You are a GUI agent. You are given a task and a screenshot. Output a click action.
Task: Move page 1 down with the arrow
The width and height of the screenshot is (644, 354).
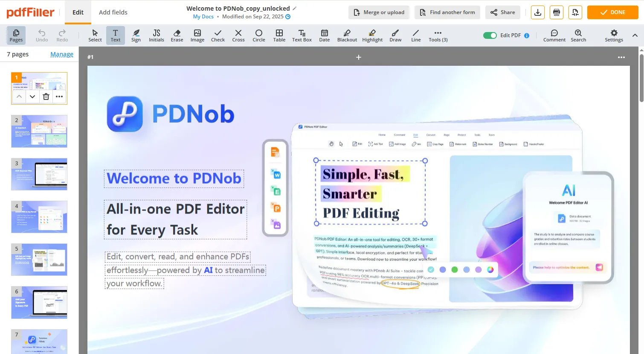coord(32,97)
